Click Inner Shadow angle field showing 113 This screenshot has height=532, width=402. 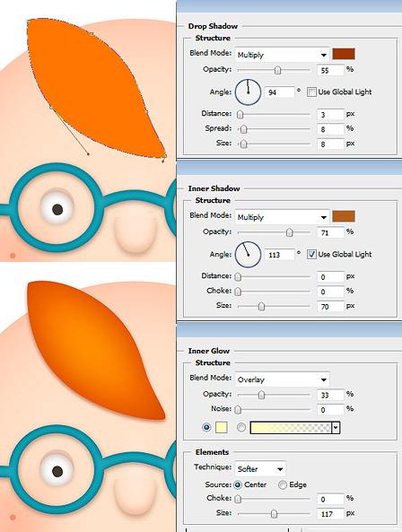coord(279,255)
